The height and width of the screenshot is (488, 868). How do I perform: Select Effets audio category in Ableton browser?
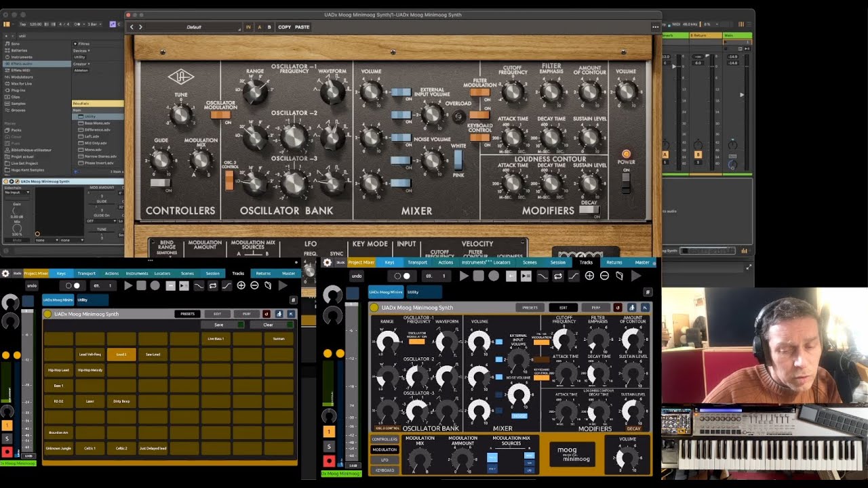point(37,64)
